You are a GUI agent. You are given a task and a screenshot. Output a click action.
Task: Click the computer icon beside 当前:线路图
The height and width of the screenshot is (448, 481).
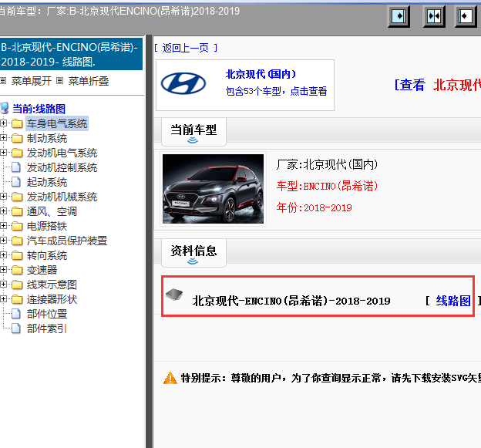point(5,108)
